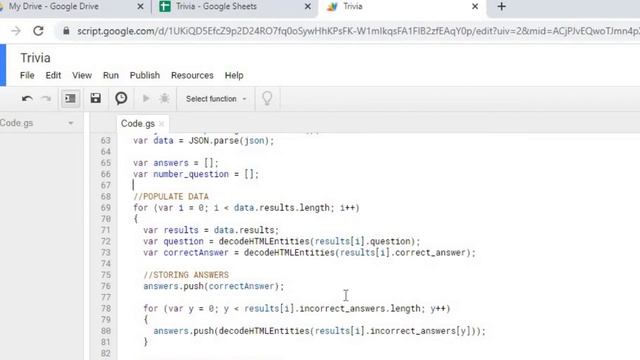The image size is (640, 360).
Task: Open the Resources menu
Action: pyautogui.click(x=192, y=76)
